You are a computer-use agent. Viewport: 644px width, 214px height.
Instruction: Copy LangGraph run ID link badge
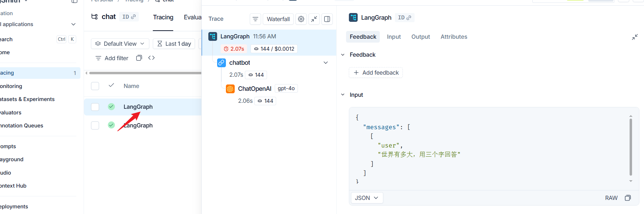405,18
